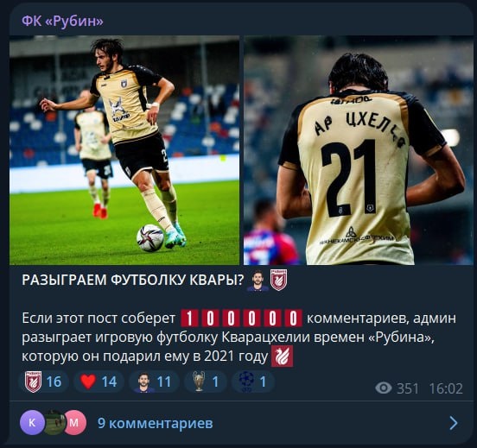This screenshot has height=448, width=477.
Task: Expand comments with the right chevron arrow
Action: tap(454, 423)
